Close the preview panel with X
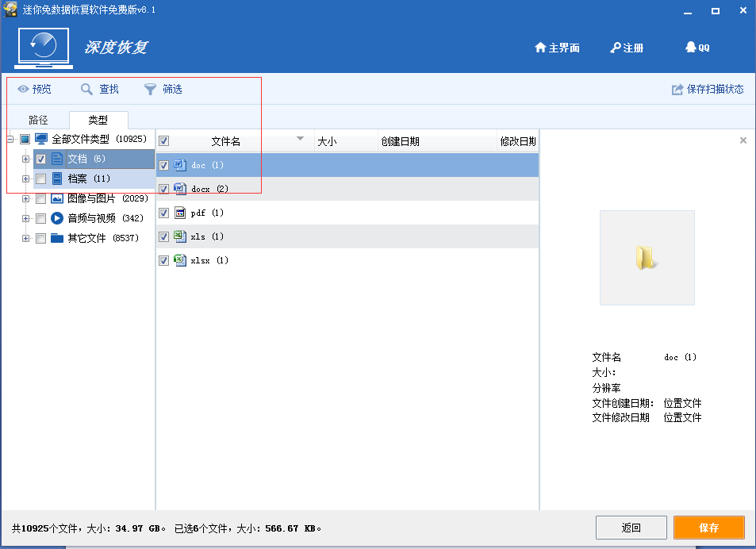The image size is (756, 549). 743,140
